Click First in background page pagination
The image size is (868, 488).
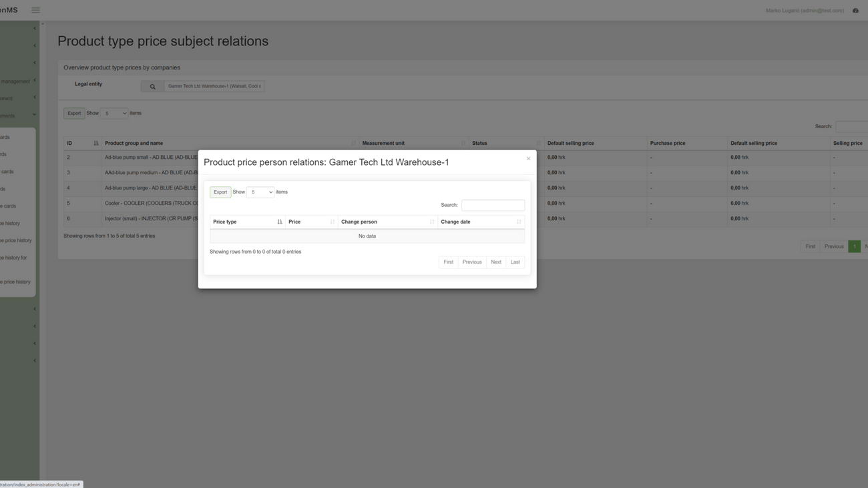810,246
